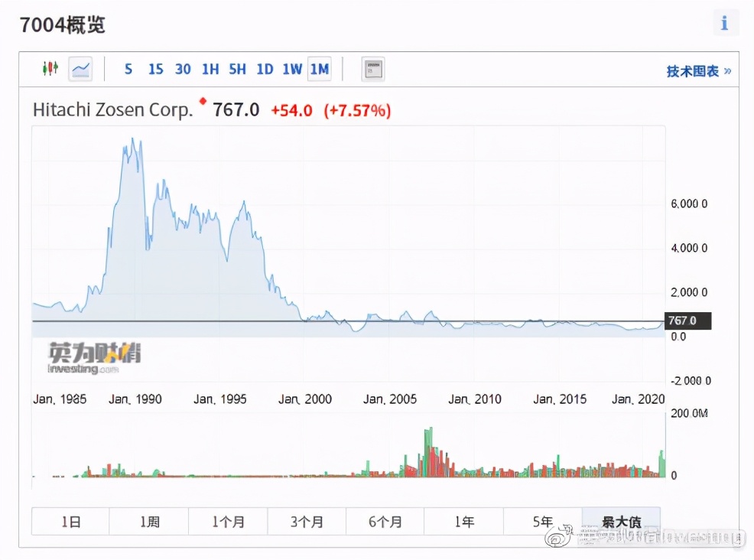Click the Jan. 1990 axis label
The height and width of the screenshot is (560, 754).
click(x=135, y=399)
